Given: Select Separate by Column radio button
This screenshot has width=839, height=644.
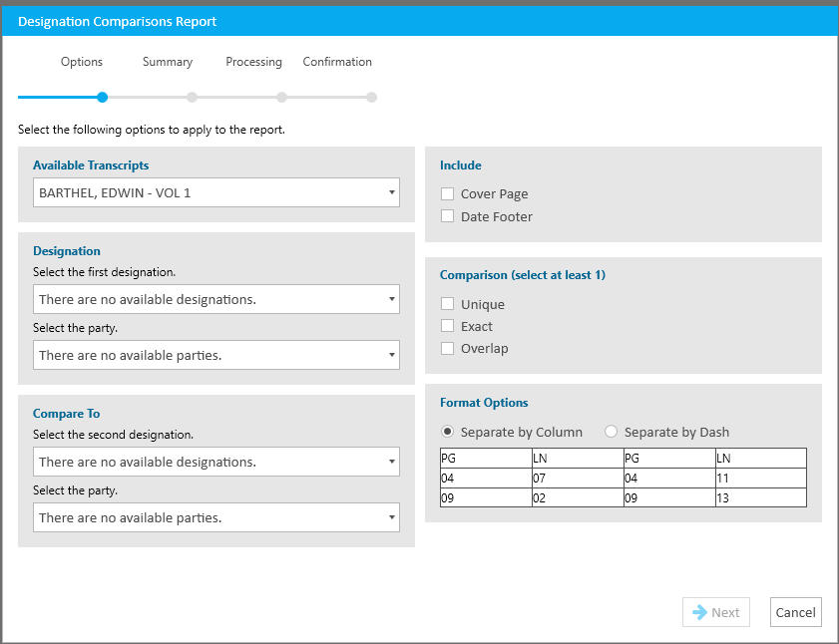Looking at the screenshot, I should click(447, 431).
